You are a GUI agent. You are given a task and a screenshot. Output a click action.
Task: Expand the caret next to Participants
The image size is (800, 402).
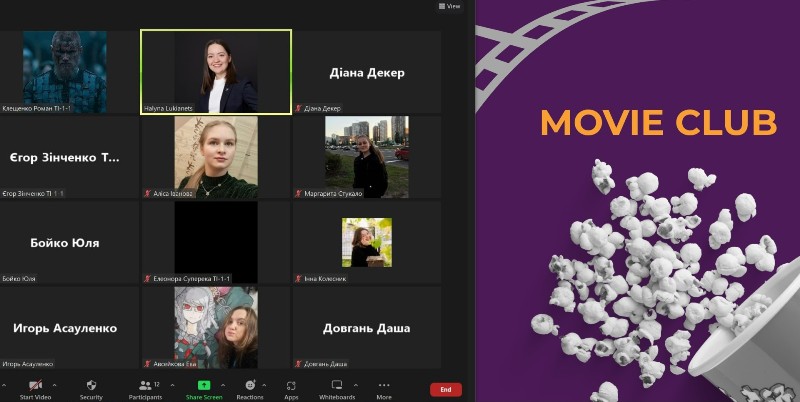[172, 385]
